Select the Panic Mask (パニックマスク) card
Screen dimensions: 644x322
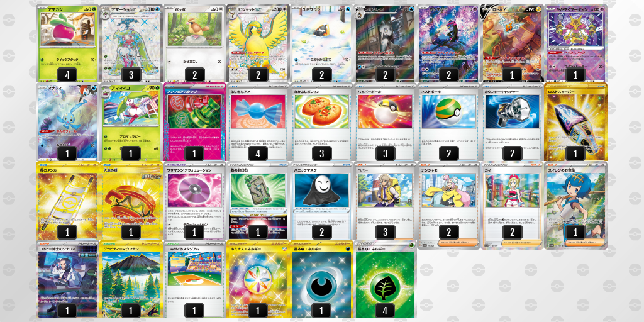321,201
